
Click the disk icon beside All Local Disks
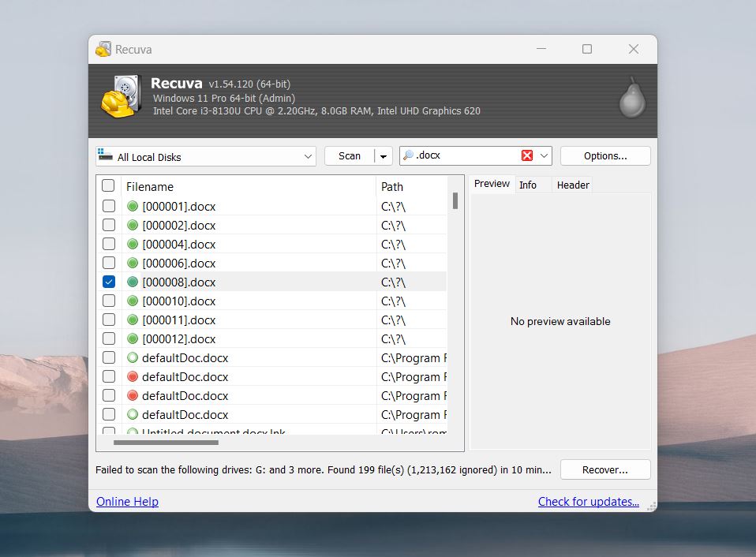click(105, 155)
